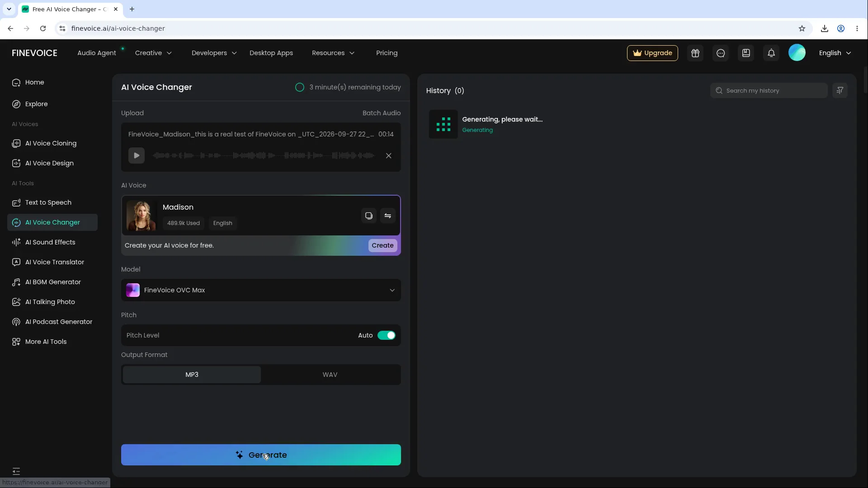Image resolution: width=868 pixels, height=488 pixels.
Task: Open notifications bell
Action: [x=771, y=53]
